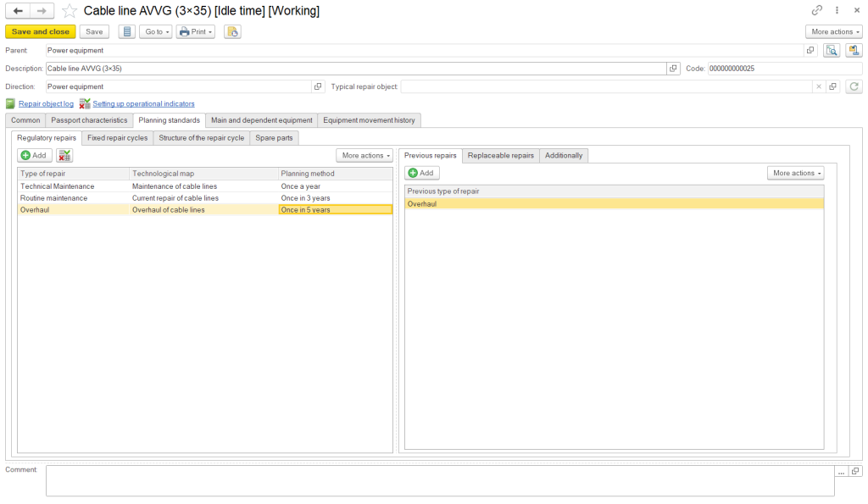Open the Repair object log link
Image resolution: width=868 pixels, height=504 pixels.
click(x=46, y=103)
